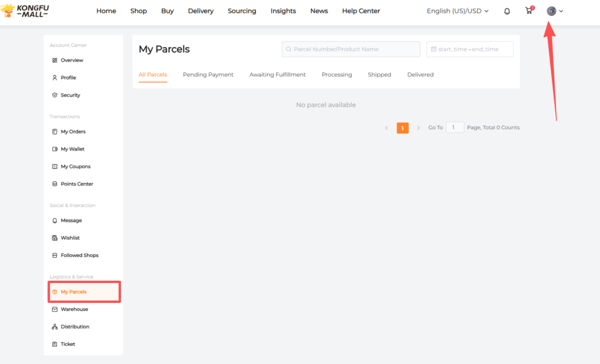Open My Wallet in sidebar
The height and width of the screenshot is (364, 600).
pos(72,149)
